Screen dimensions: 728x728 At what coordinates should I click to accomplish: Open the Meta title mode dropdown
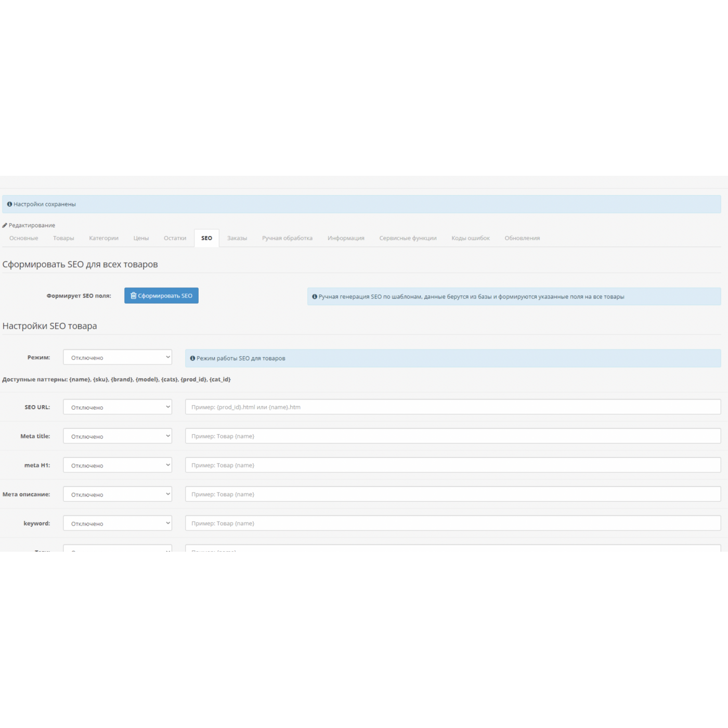117,436
